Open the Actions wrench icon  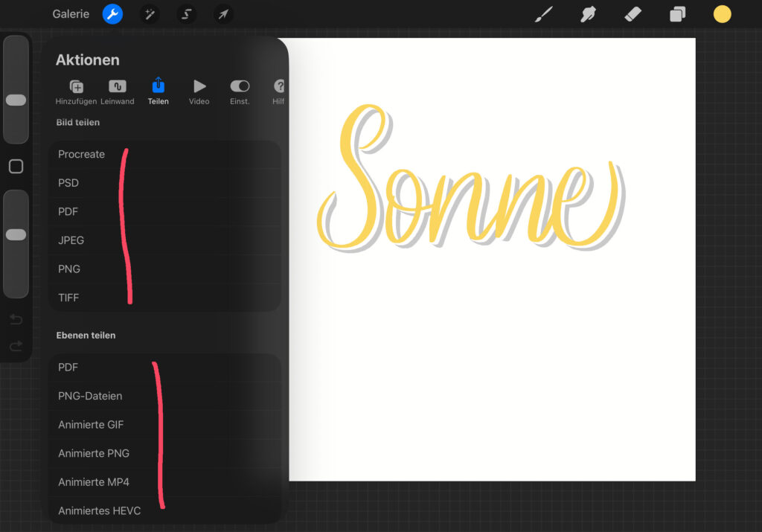pos(112,14)
